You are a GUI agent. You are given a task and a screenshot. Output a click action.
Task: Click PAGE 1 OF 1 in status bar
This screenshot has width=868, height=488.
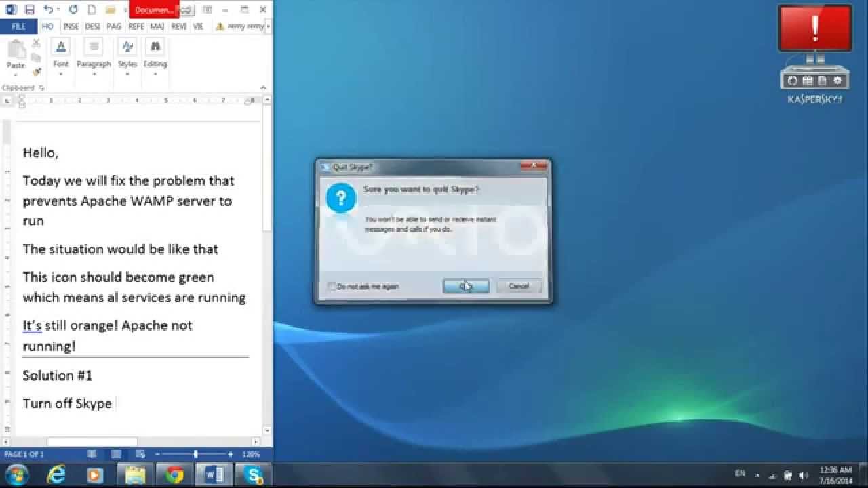24,454
